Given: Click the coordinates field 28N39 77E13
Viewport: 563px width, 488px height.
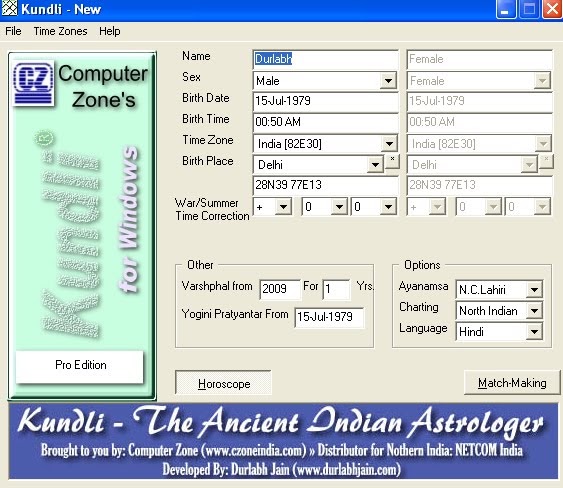Looking at the screenshot, I should [x=325, y=185].
